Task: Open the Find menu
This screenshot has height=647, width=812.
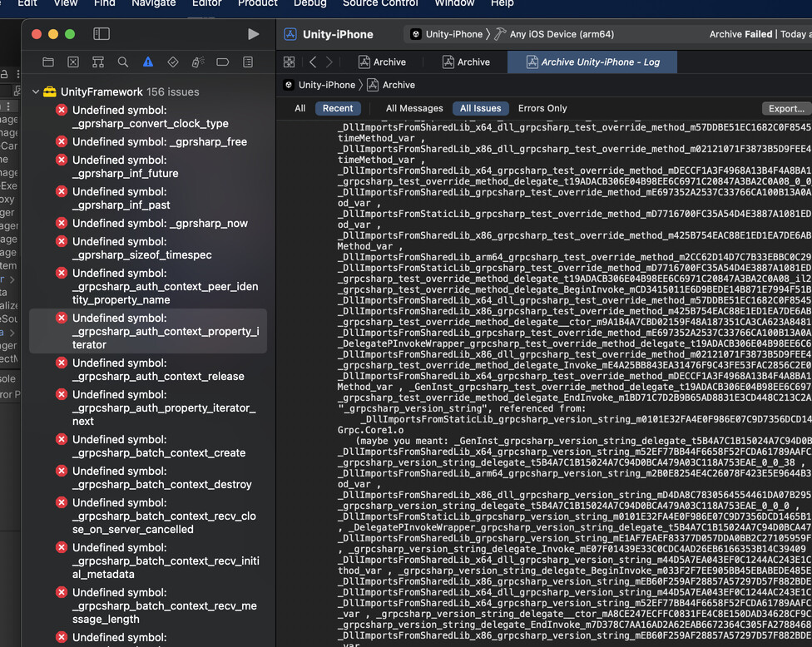Action: click(x=104, y=3)
